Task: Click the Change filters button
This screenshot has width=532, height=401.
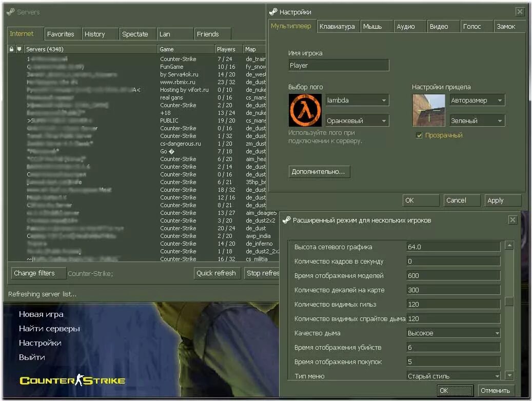Action: tap(38, 273)
